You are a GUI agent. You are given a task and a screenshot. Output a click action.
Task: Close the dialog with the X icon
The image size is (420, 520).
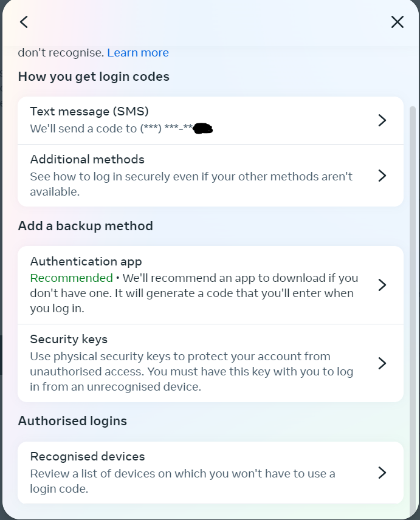click(397, 22)
